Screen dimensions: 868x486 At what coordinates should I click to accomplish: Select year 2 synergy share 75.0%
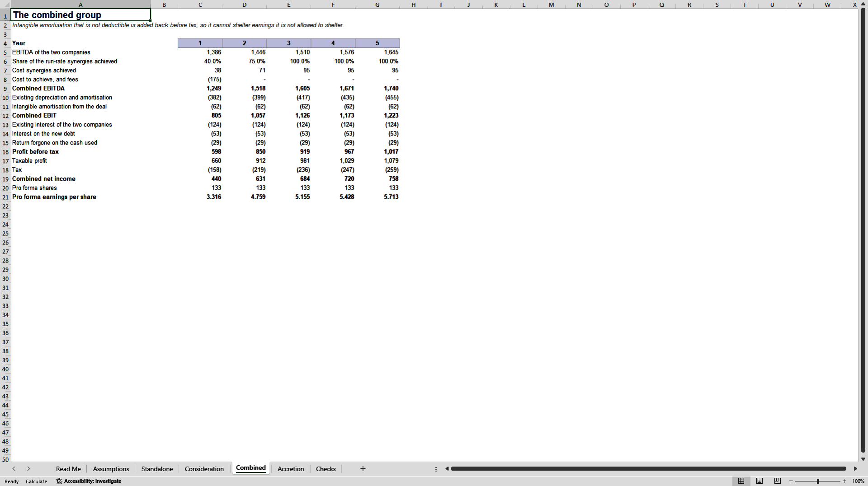click(x=244, y=61)
